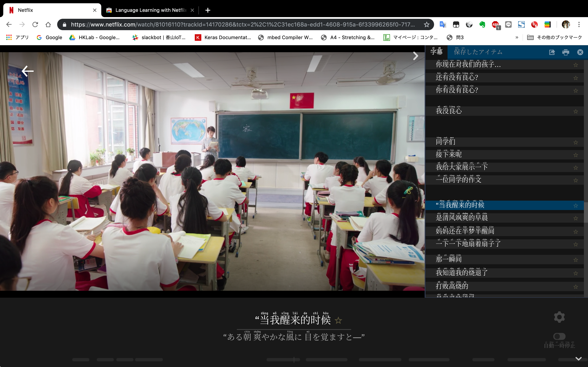
Task: Click the subtitle timeline bar at the bottom
Action: (x=283, y=360)
